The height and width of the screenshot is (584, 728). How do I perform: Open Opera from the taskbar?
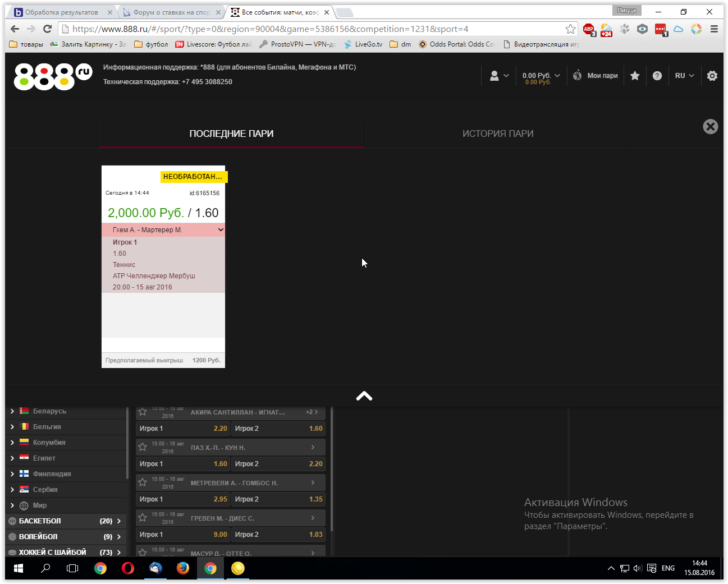click(x=128, y=568)
